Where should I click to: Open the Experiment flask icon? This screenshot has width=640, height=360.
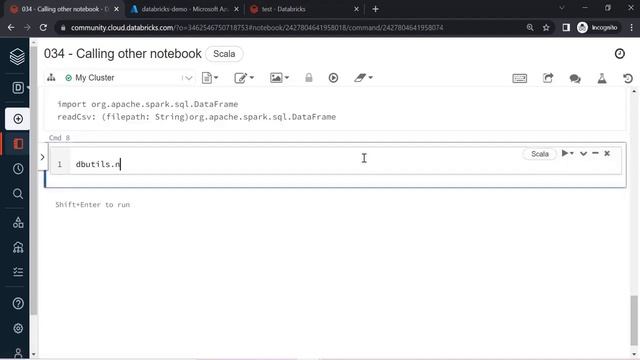tap(602, 78)
